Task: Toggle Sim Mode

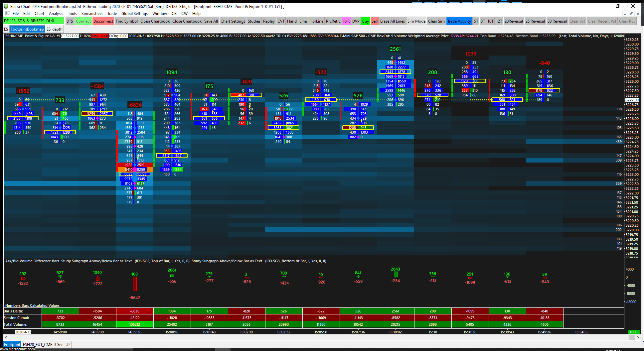Action: [x=416, y=21]
